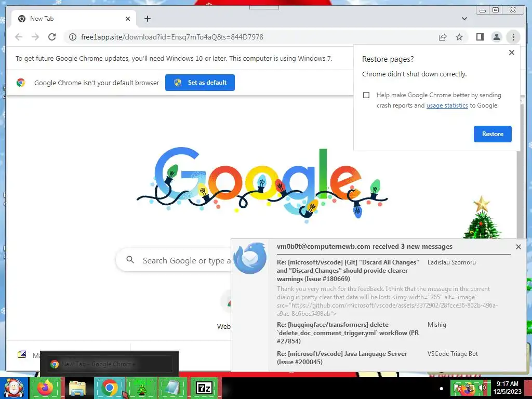Open Windows Explorer from the taskbar
This screenshot has height=399, width=532.
tap(77, 388)
